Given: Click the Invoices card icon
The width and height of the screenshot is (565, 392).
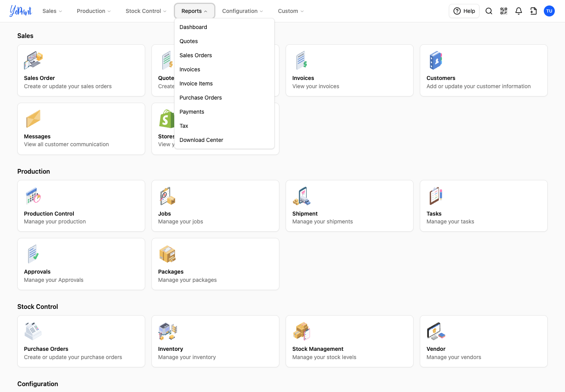Looking at the screenshot, I should pos(302,60).
